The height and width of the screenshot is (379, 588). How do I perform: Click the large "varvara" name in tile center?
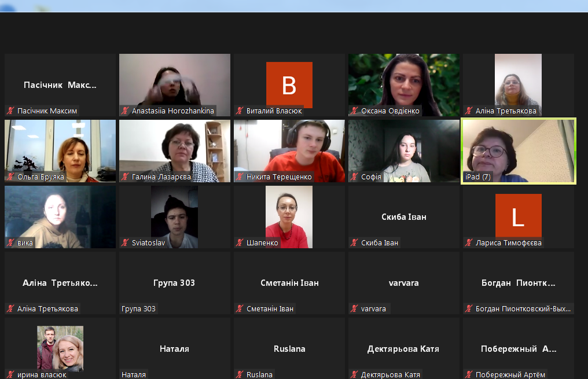pos(403,283)
